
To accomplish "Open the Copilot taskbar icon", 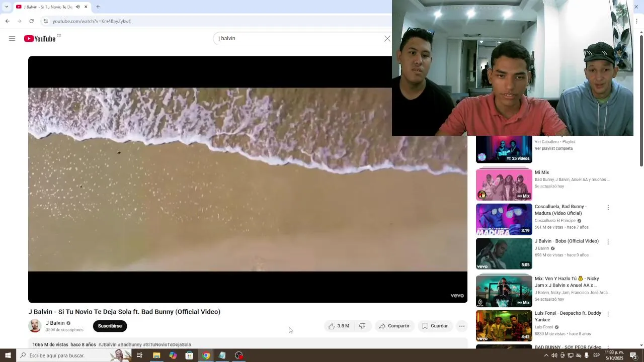I will coord(173,355).
